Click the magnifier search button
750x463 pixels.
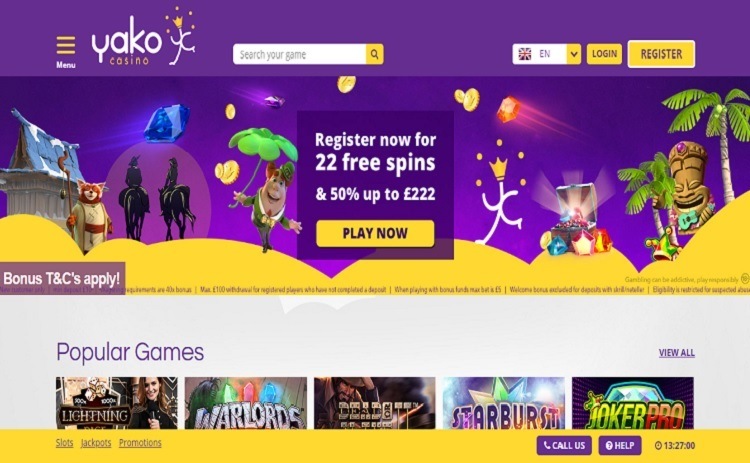click(375, 54)
